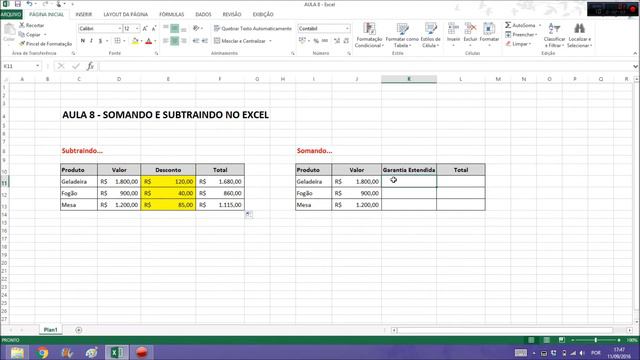Viewport: 640px width, 360px height.
Task: Open the Name Box dropdown arrow
Action: click(38, 66)
